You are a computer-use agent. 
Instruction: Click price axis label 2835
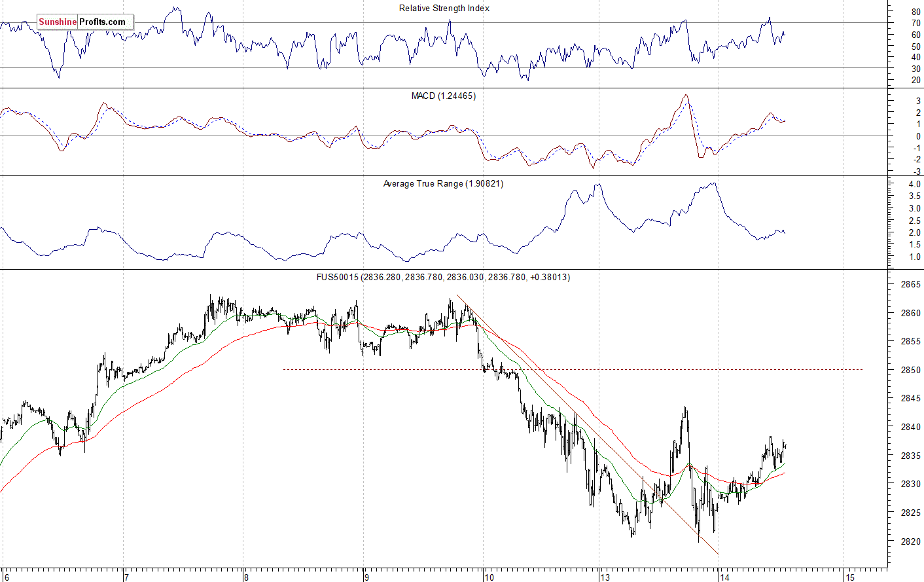(x=910, y=456)
